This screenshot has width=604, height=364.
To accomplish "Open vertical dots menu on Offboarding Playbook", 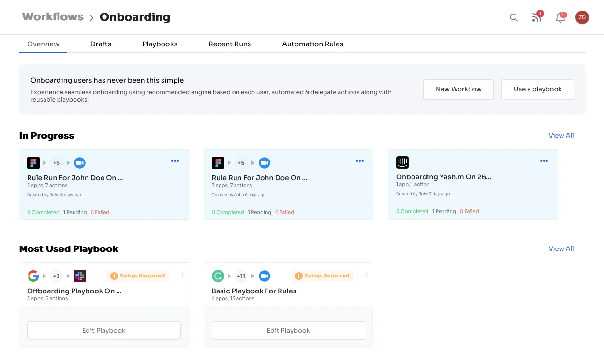I will (x=182, y=275).
